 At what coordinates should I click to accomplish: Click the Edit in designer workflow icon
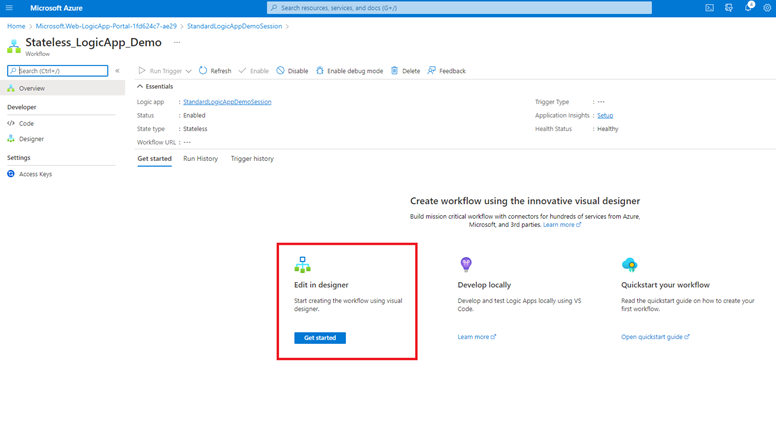point(302,265)
